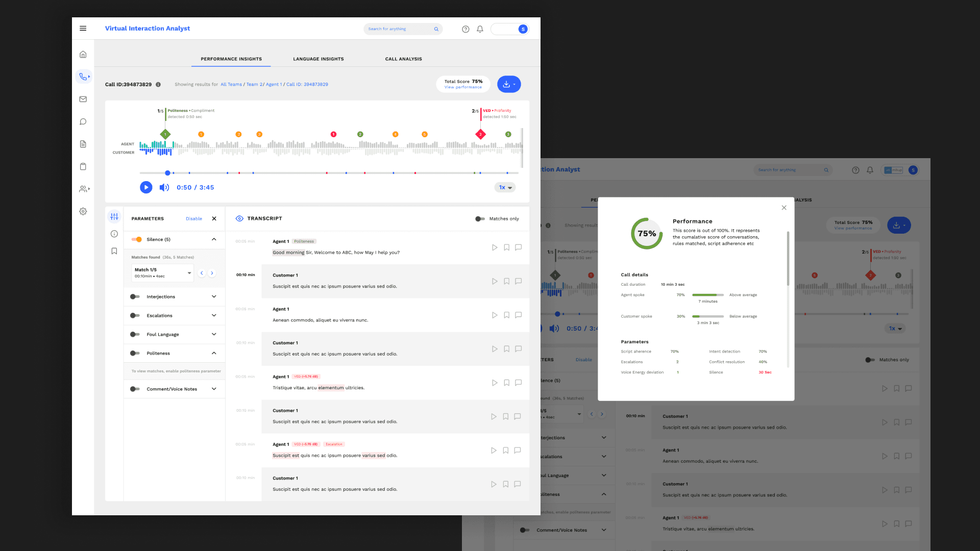Image resolution: width=980 pixels, height=551 pixels.
Task: Toggle Silence parameter off
Action: coord(136,239)
